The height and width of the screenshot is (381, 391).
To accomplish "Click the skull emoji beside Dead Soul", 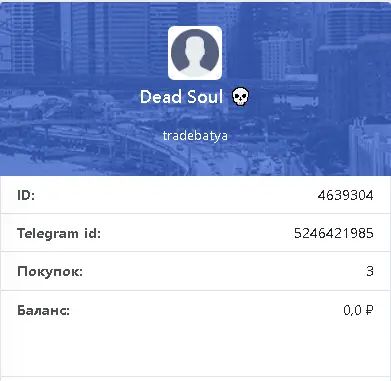I will (241, 97).
